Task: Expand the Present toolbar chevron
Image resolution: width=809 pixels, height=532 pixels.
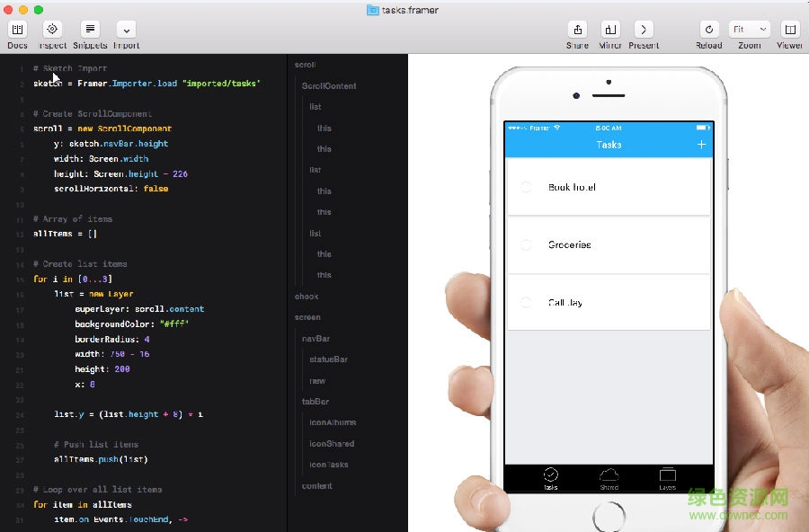Action: pos(643,30)
